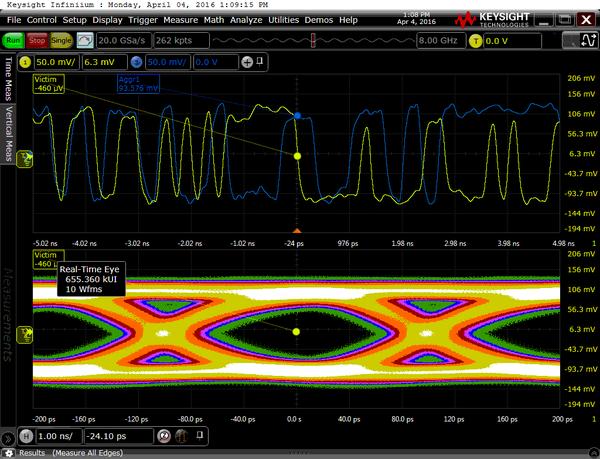The height and width of the screenshot is (459, 600).
Task: Click channel 1 offset 6.3 mV field
Action: point(104,62)
